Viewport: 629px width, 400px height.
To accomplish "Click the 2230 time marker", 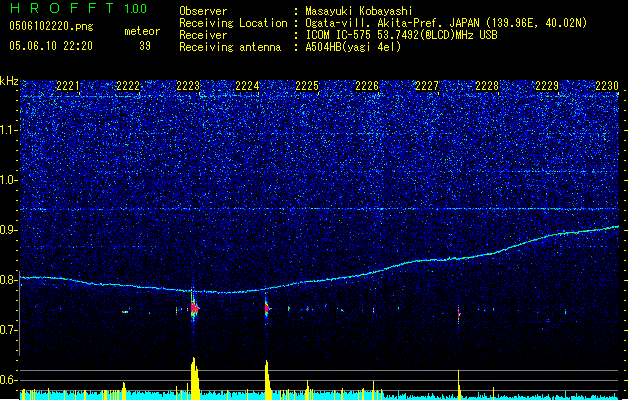I will 607,86.
